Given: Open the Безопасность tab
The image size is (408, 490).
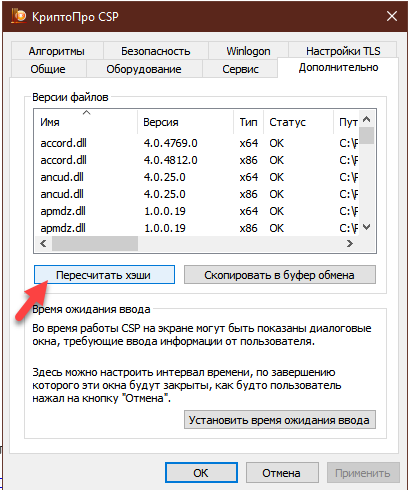Looking at the screenshot, I should point(156,51).
